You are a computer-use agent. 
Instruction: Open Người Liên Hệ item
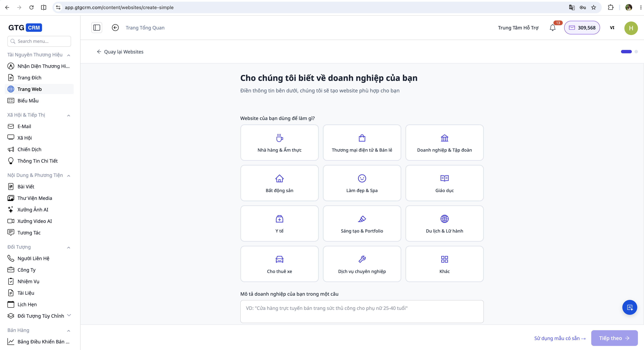click(x=39, y=258)
